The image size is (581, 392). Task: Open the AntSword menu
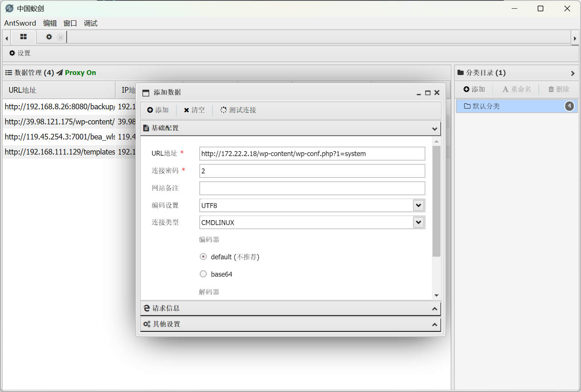(x=20, y=23)
